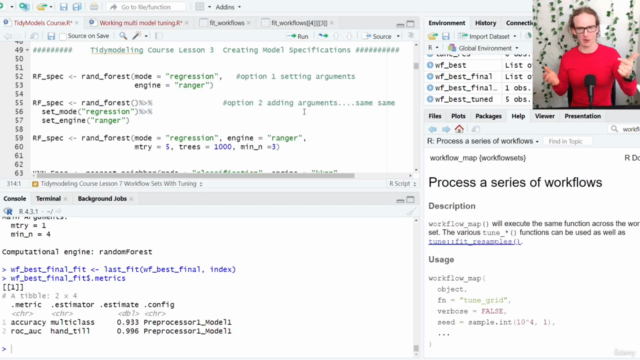Click Go to file/function field
Screen dimensions: 640x360
(x=146, y=7)
